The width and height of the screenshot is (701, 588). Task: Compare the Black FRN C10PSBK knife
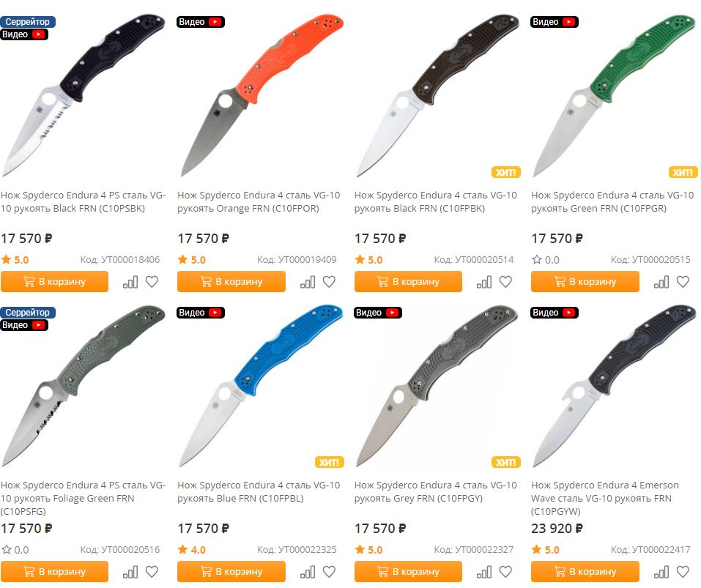click(130, 282)
